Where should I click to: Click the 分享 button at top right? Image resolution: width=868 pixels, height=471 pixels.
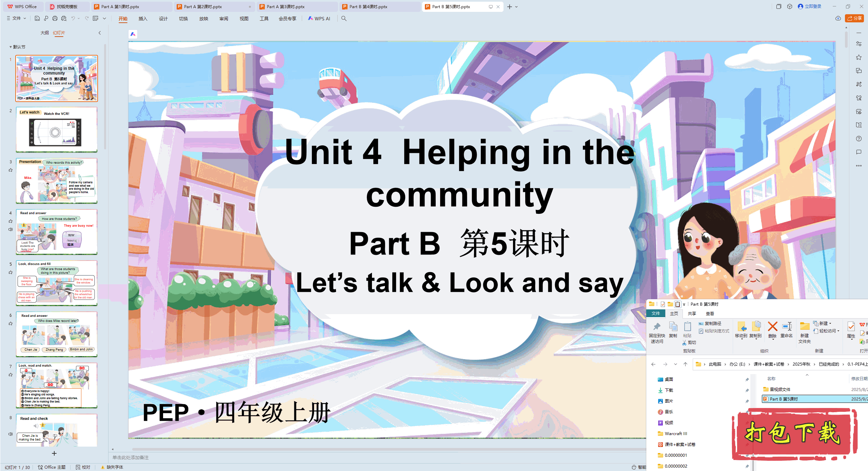[x=854, y=18]
